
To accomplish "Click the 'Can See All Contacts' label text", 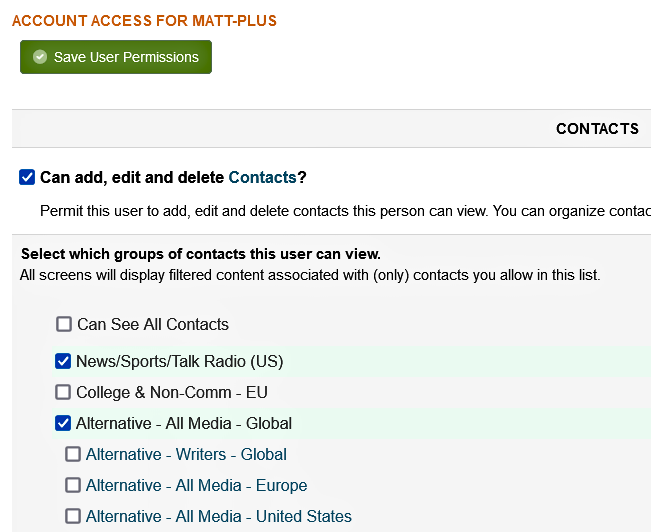I will pos(153,324).
